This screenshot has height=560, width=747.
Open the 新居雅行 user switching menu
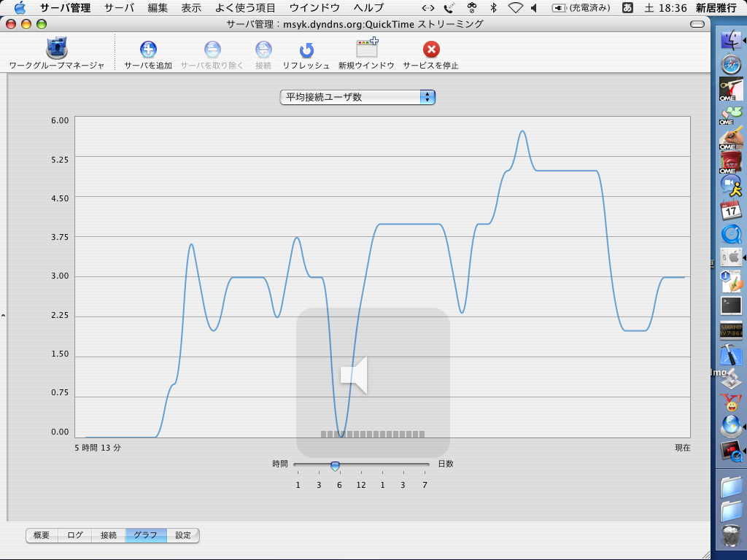pos(716,8)
